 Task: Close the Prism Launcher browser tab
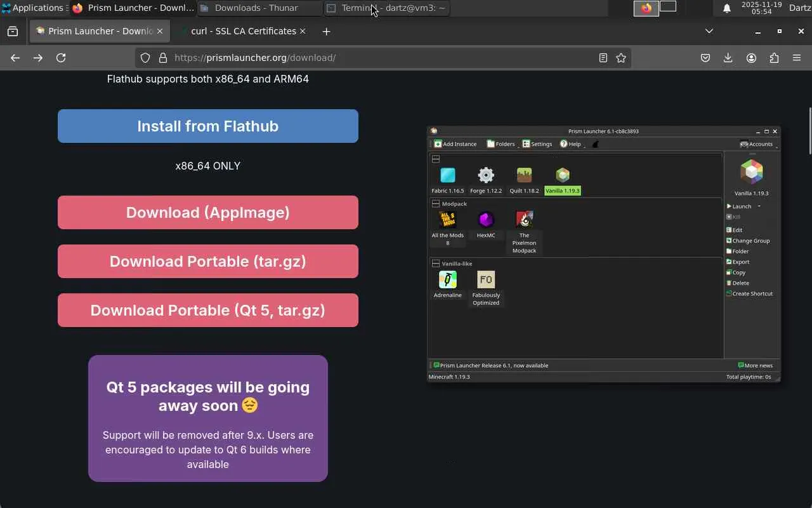pyautogui.click(x=160, y=31)
